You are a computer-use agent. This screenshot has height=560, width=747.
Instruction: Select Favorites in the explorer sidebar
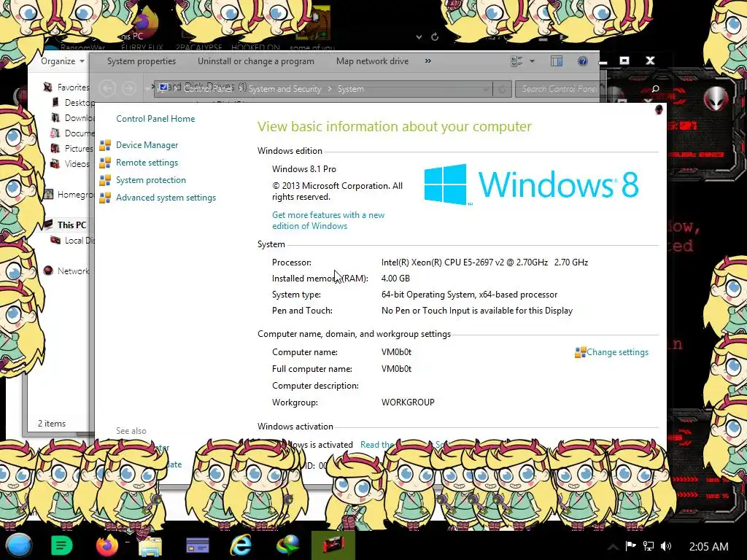click(73, 87)
